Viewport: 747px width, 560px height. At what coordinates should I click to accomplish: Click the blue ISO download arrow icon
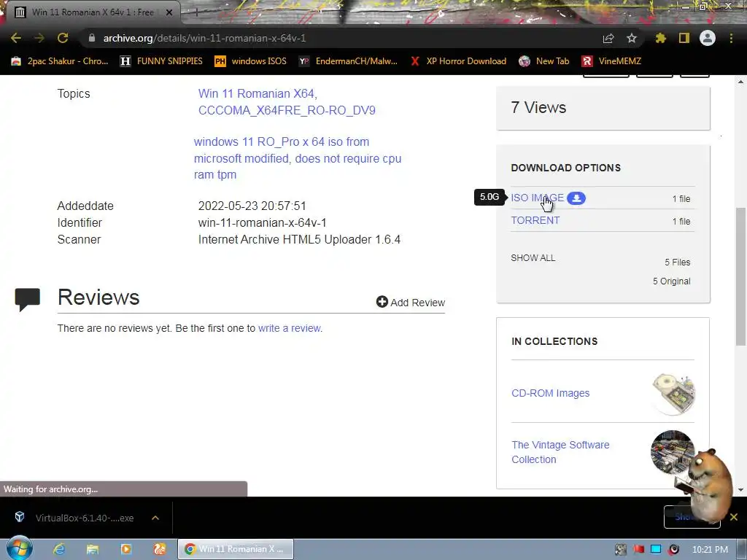click(x=576, y=198)
